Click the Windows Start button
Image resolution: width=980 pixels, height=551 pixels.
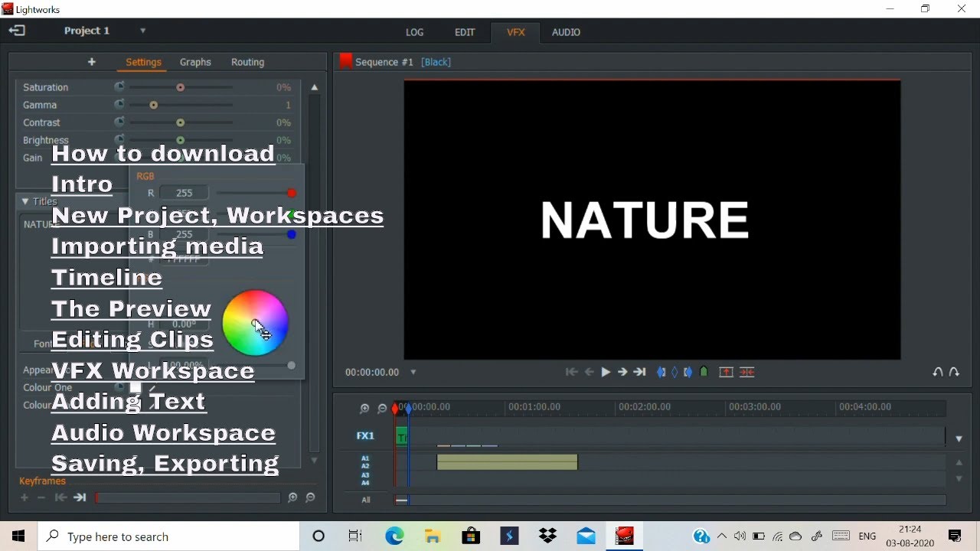(x=19, y=536)
